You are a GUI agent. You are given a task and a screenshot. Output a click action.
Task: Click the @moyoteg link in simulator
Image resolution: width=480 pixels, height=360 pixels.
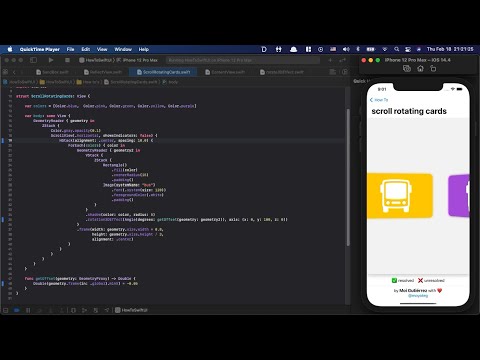(x=418, y=296)
